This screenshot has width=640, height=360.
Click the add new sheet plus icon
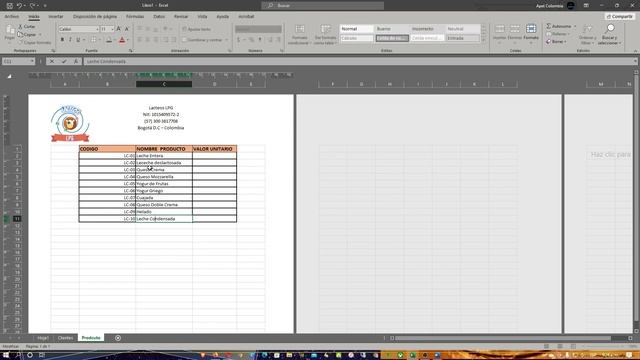click(x=118, y=338)
